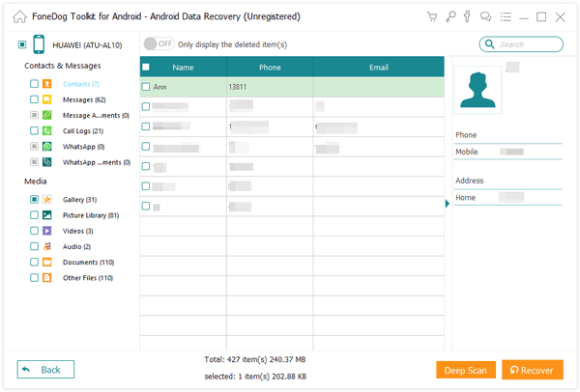Click the Documents folder icon
The image size is (580, 392).
(x=47, y=262)
